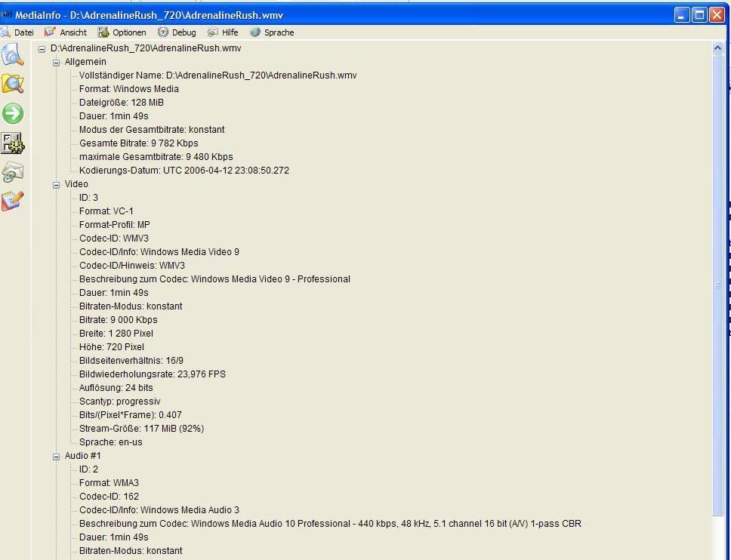731x560 pixels.
Task: Click the Hilfe menu icon
Action: (213, 32)
